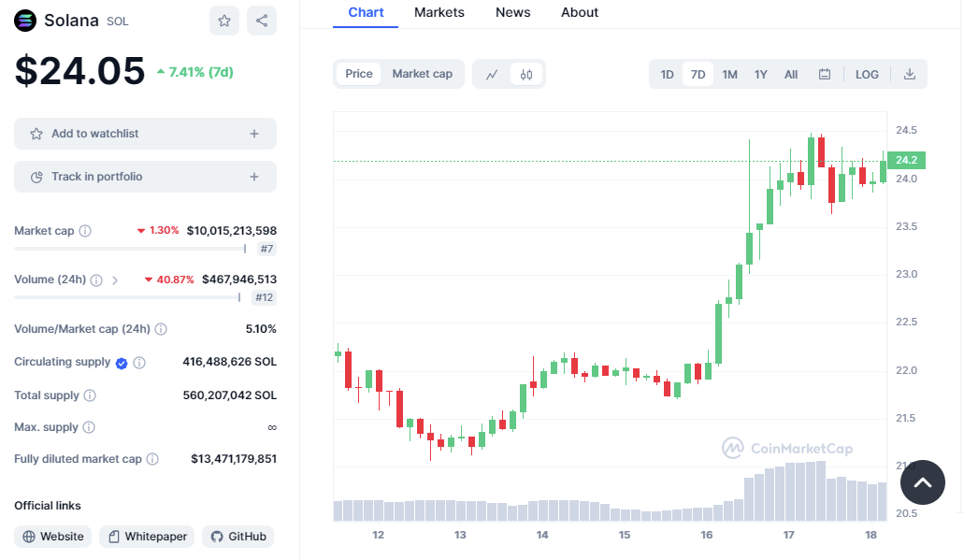This screenshot has height=560, width=964.
Task: Click the #12 volume rank badge
Action: (265, 297)
